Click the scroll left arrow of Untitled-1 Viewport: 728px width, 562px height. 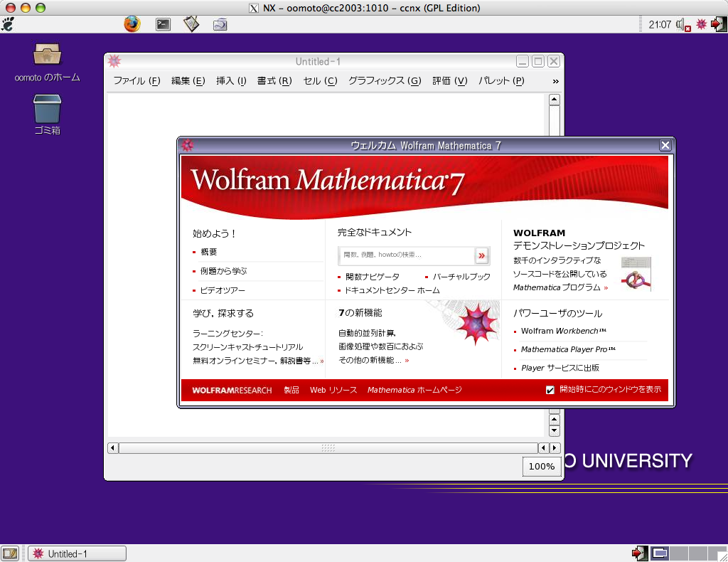click(x=113, y=448)
